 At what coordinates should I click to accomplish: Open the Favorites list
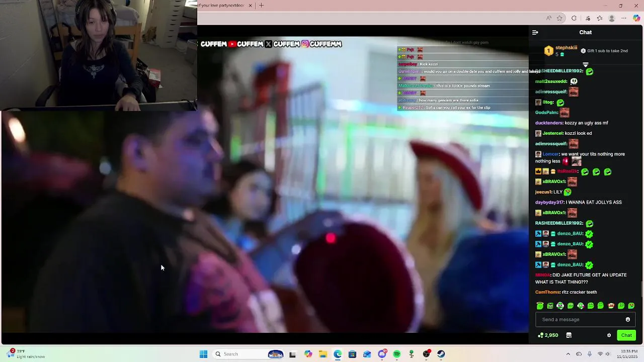(x=599, y=18)
